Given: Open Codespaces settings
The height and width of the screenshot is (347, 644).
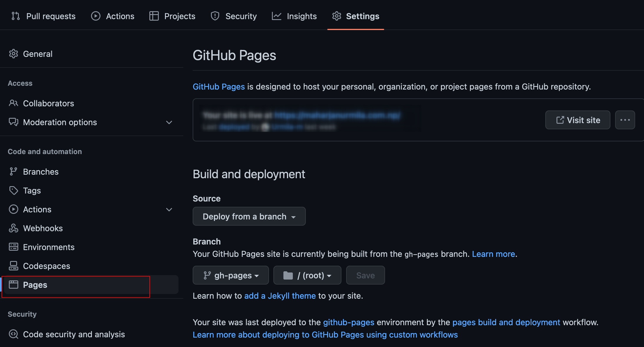Looking at the screenshot, I should 91,266.
